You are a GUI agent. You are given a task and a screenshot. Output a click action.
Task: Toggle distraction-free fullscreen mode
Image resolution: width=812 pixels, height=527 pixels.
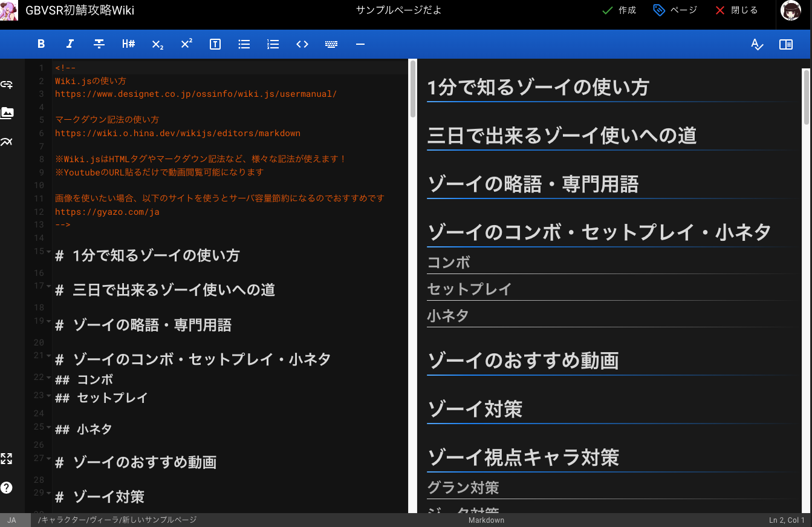(7, 458)
